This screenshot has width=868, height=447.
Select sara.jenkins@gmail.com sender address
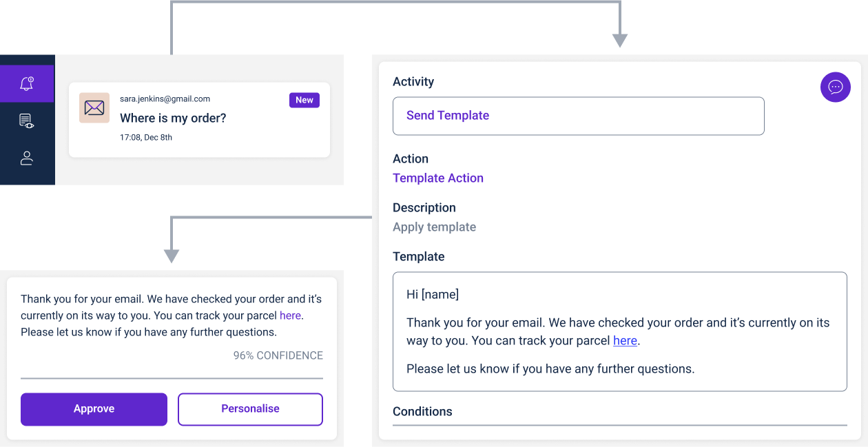[165, 99]
